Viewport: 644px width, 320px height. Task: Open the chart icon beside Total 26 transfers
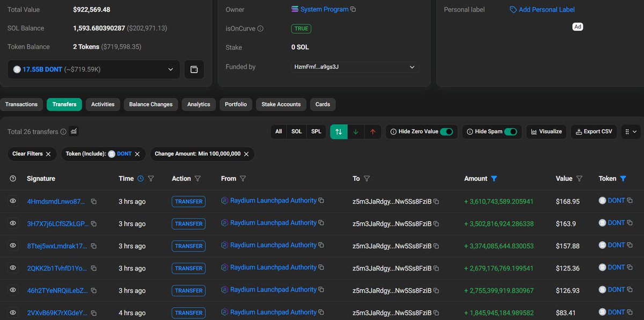click(x=74, y=131)
